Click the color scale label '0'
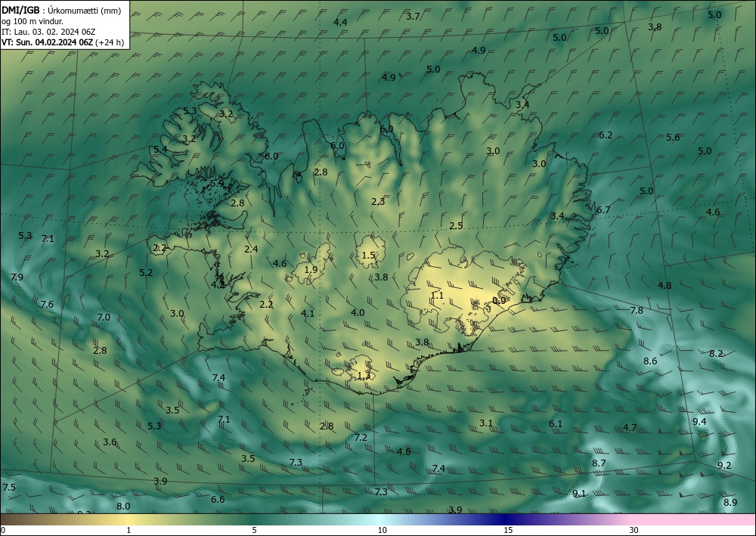Screen dimensions: 756x536 3,530
